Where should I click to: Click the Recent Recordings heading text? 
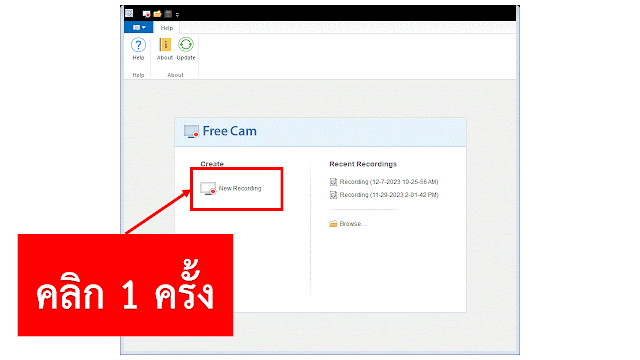pyautogui.click(x=363, y=164)
